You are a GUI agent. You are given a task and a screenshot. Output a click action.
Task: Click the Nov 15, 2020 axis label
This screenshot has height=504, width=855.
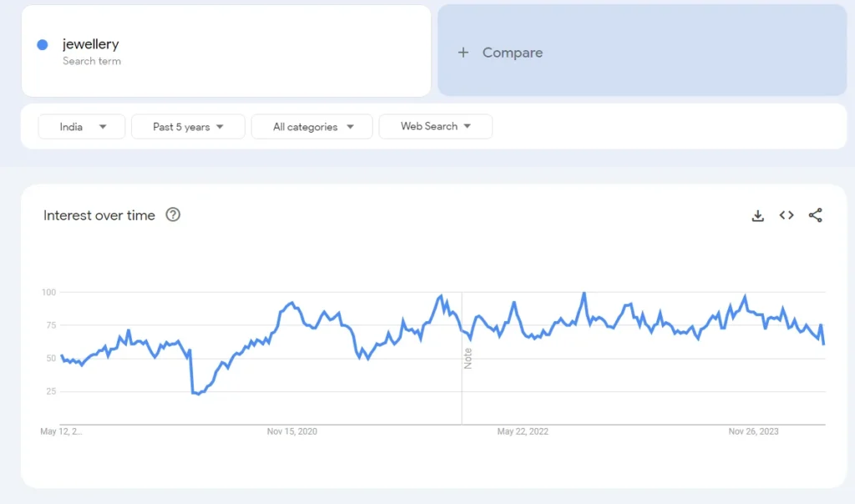[x=292, y=431]
